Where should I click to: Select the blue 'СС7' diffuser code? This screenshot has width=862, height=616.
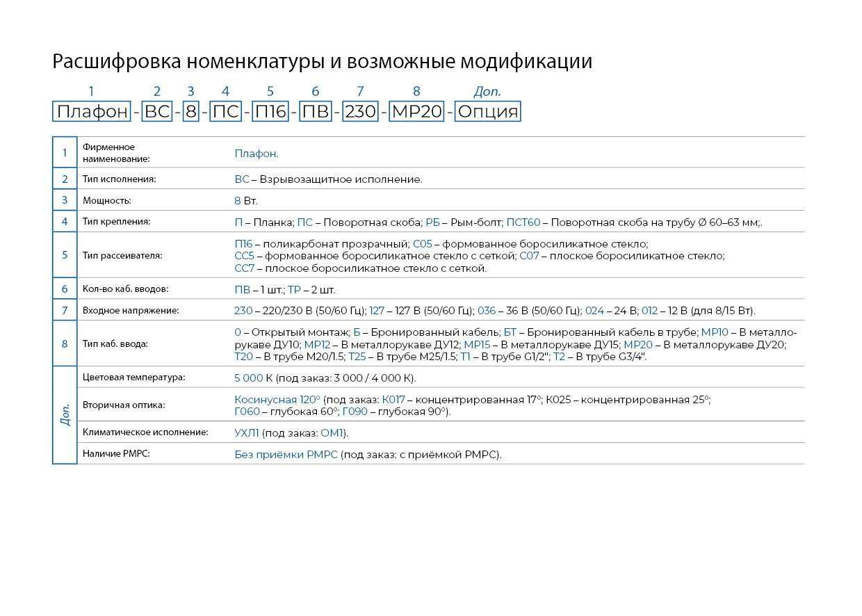pos(245,268)
